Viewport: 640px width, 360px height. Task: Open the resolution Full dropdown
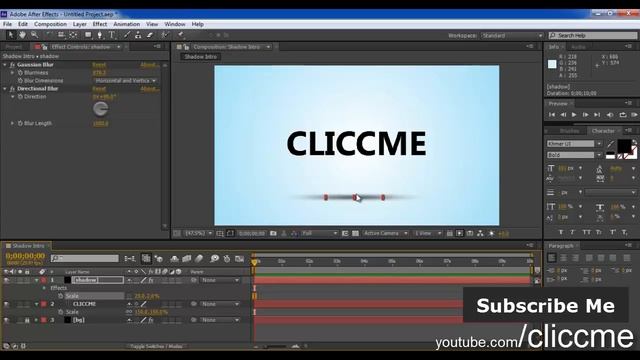(x=320, y=233)
